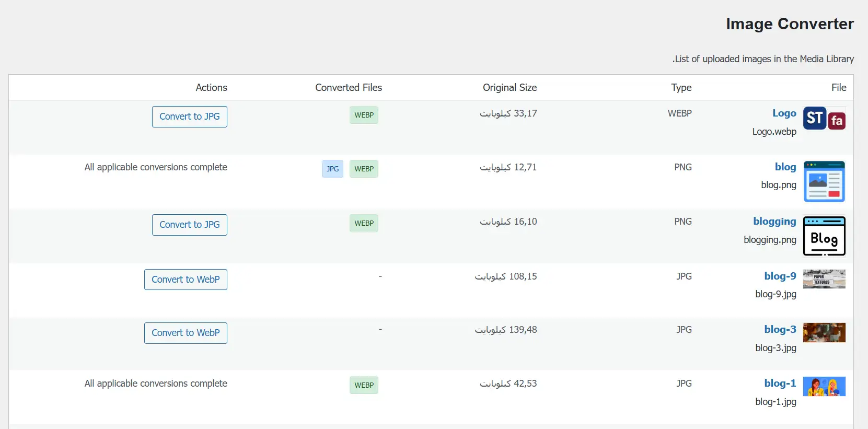Click the WEBP badge in Logo row

[364, 115]
